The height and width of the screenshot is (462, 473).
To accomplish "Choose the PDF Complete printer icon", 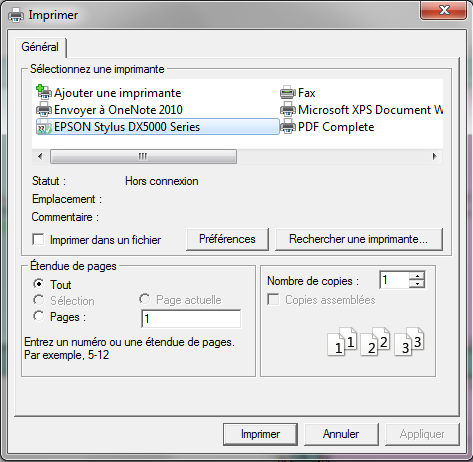I will (x=288, y=127).
